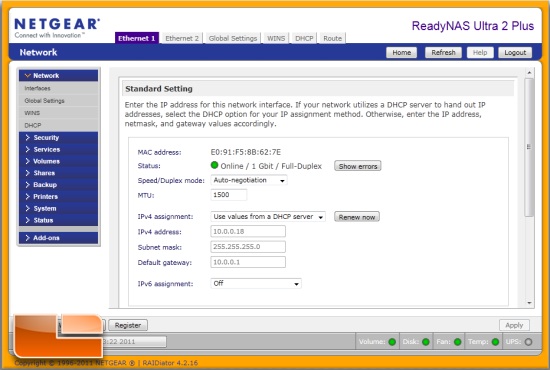Open the Speed/Duplex mode dropdown
550x370 pixels.
point(249,180)
